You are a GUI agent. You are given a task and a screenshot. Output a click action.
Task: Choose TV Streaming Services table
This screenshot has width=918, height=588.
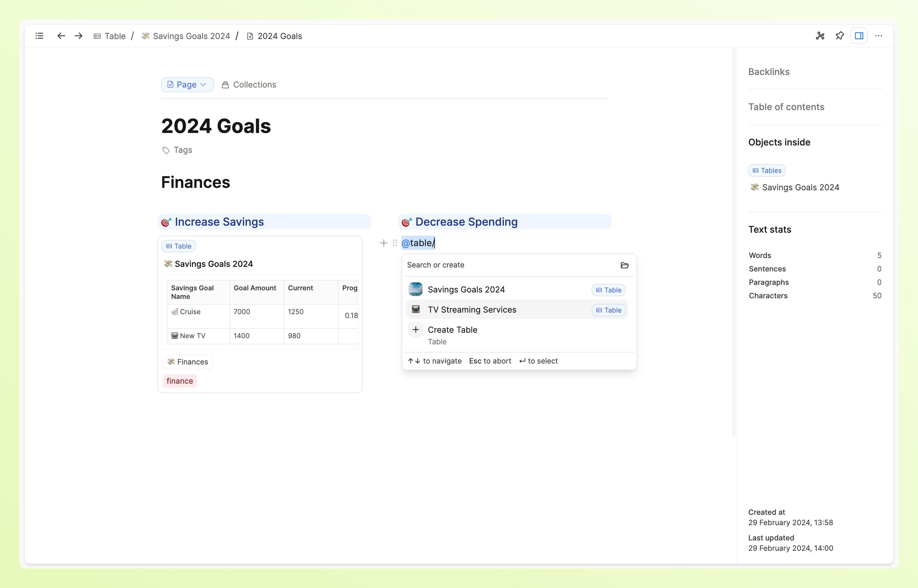472,310
